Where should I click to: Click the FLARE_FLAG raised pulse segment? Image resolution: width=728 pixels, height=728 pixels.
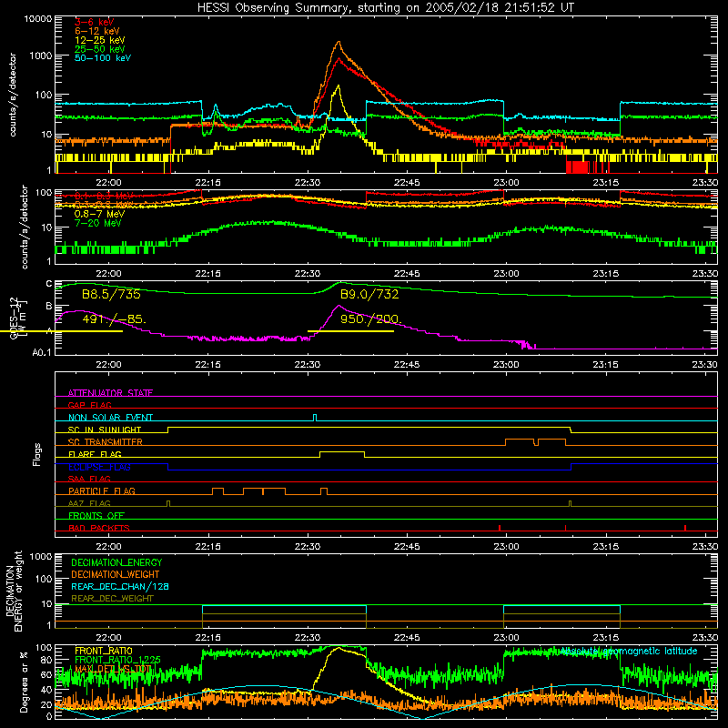(x=342, y=452)
